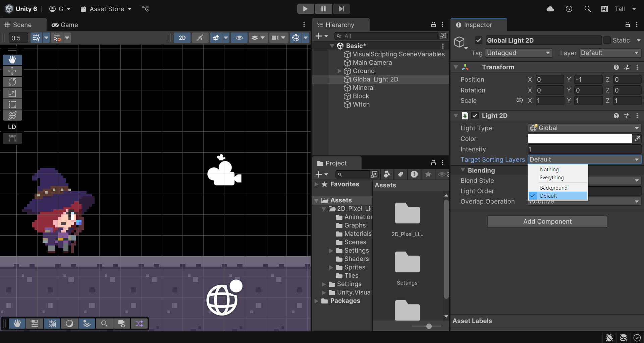Click the Step frame button
The height and width of the screenshot is (343, 644).
[341, 9]
